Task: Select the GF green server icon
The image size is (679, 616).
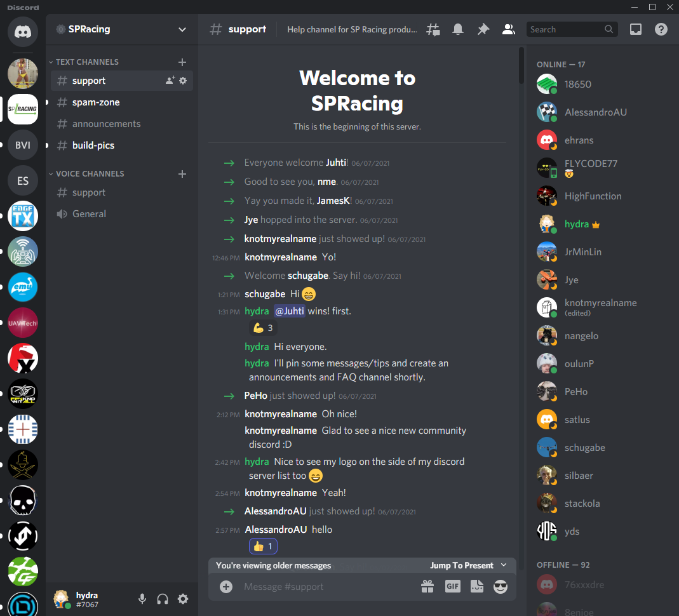Action: pyautogui.click(x=22, y=572)
